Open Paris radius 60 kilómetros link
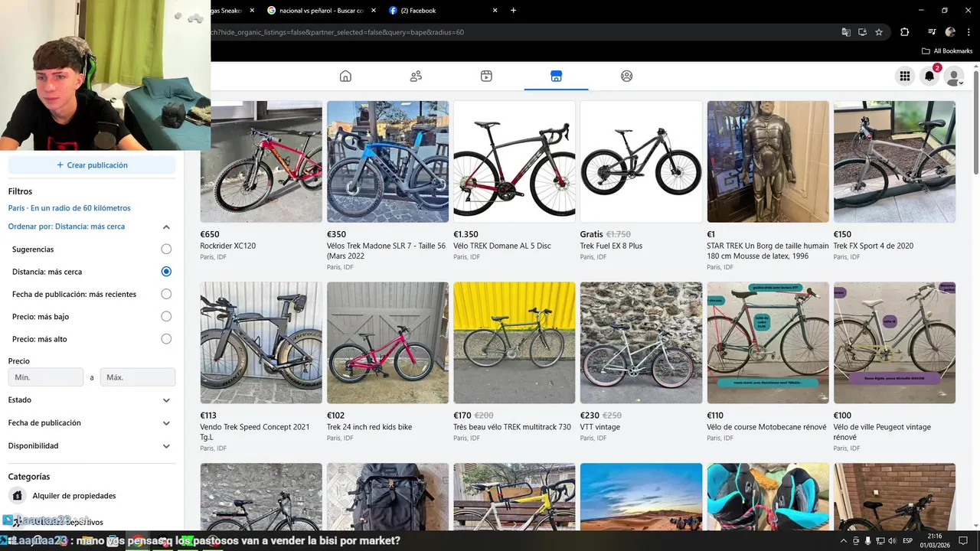980x551 pixels. (x=69, y=208)
